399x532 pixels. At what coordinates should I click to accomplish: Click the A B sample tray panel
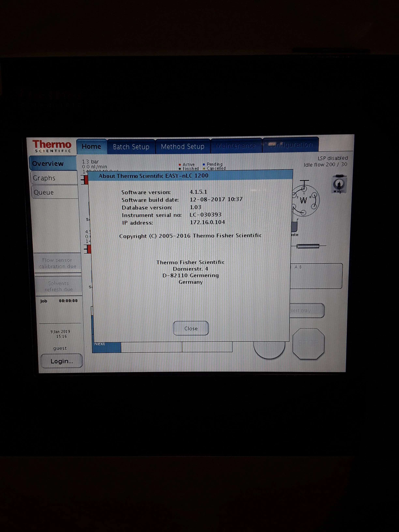(316, 276)
